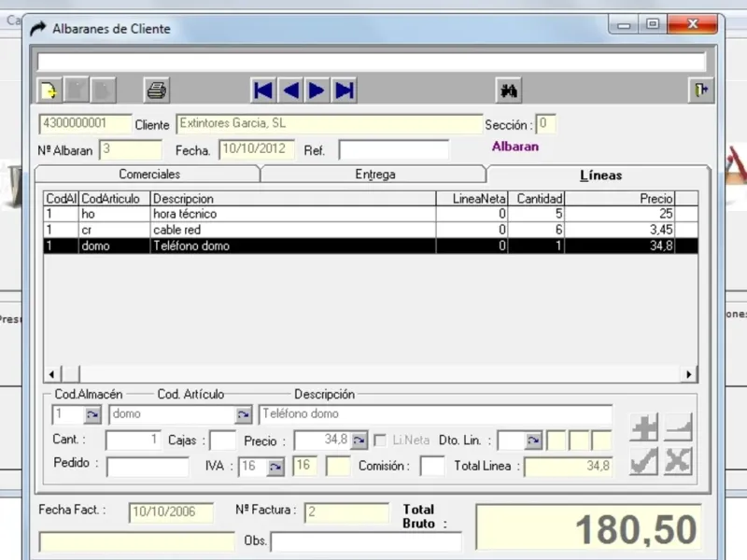Click the Ref. input field
Viewport: 747px width, 560px height.
click(393, 150)
